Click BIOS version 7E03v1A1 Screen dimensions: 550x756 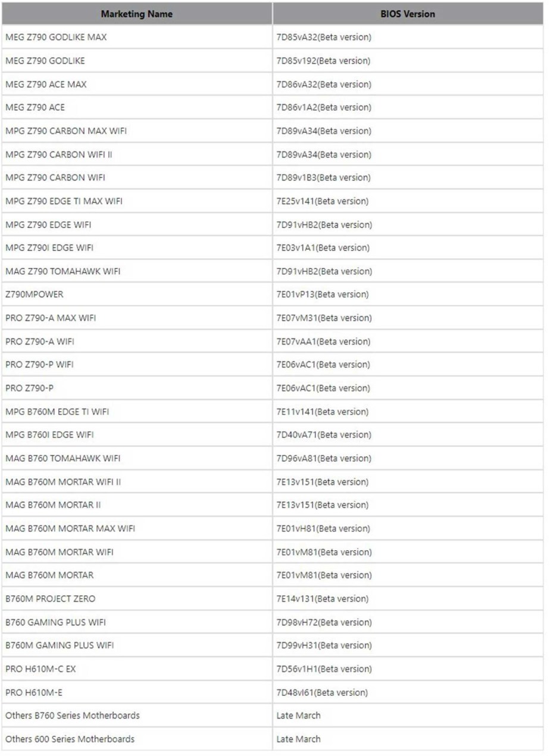click(323, 248)
